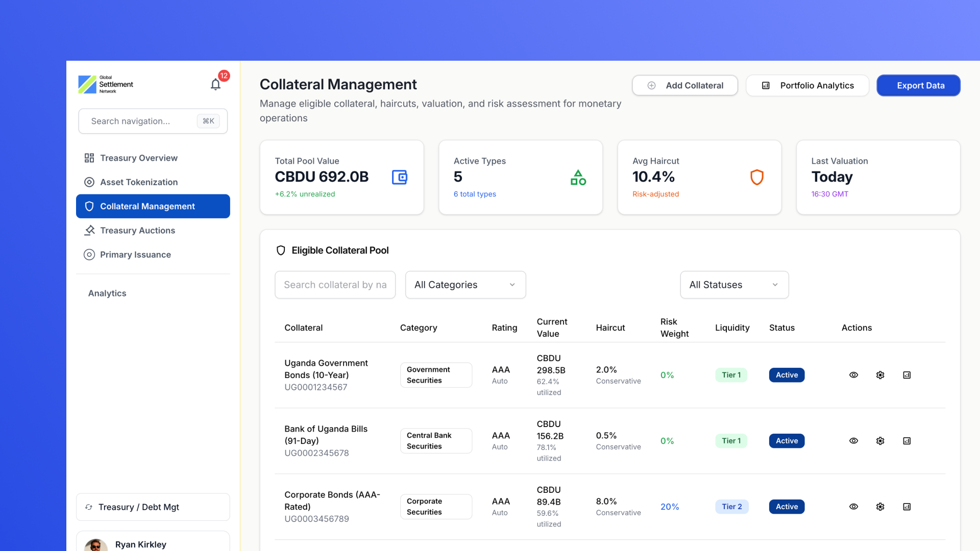Open Treasury / Debt Mgt workspace switcher
980x551 pixels.
point(153,507)
